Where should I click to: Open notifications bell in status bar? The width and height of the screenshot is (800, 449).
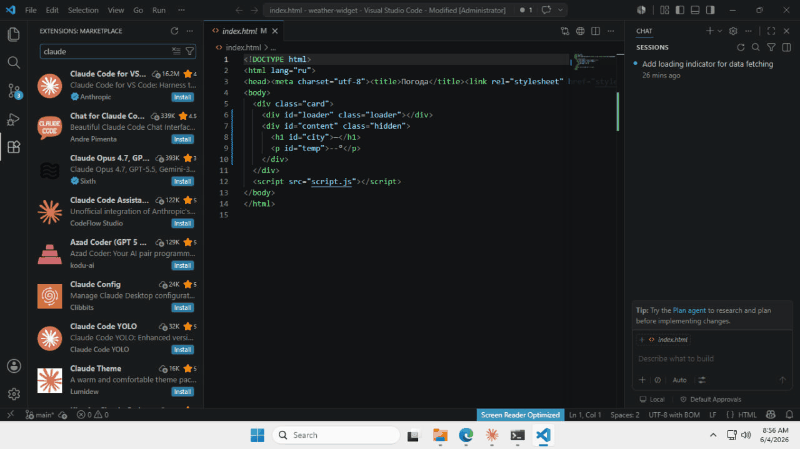pos(789,415)
